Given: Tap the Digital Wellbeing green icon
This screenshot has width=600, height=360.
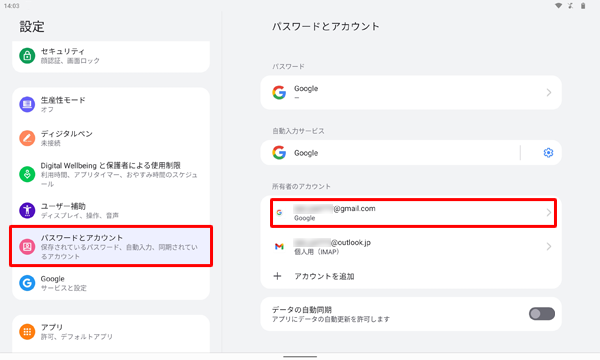Looking at the screenshot, I should tap(27, 174).
